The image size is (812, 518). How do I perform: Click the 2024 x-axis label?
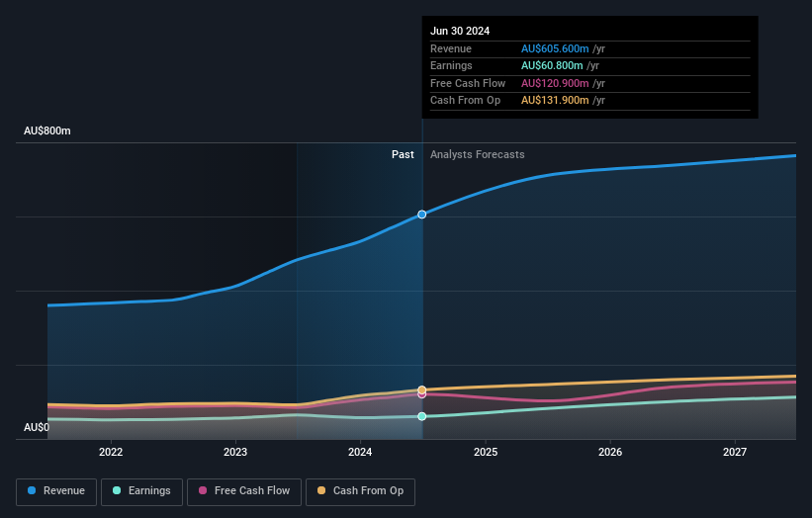360,452
